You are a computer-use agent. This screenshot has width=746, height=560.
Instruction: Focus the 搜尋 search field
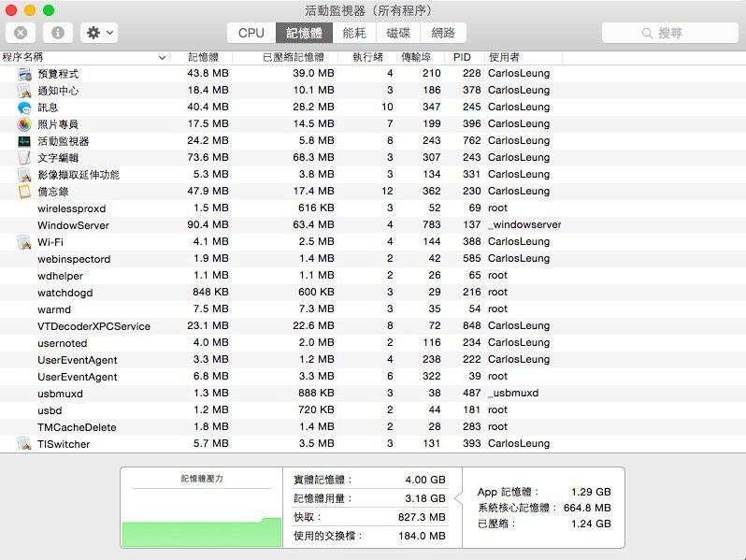pos(670,33)
